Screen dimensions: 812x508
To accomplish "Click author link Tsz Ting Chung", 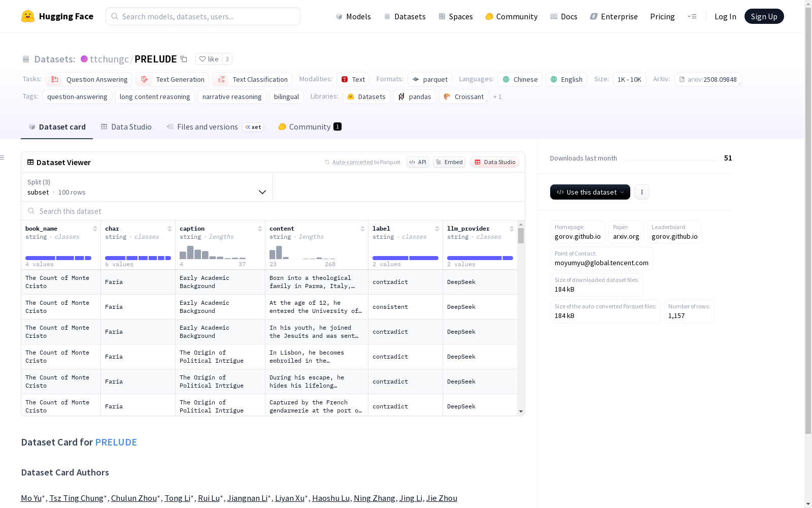I will coord(76,498).
